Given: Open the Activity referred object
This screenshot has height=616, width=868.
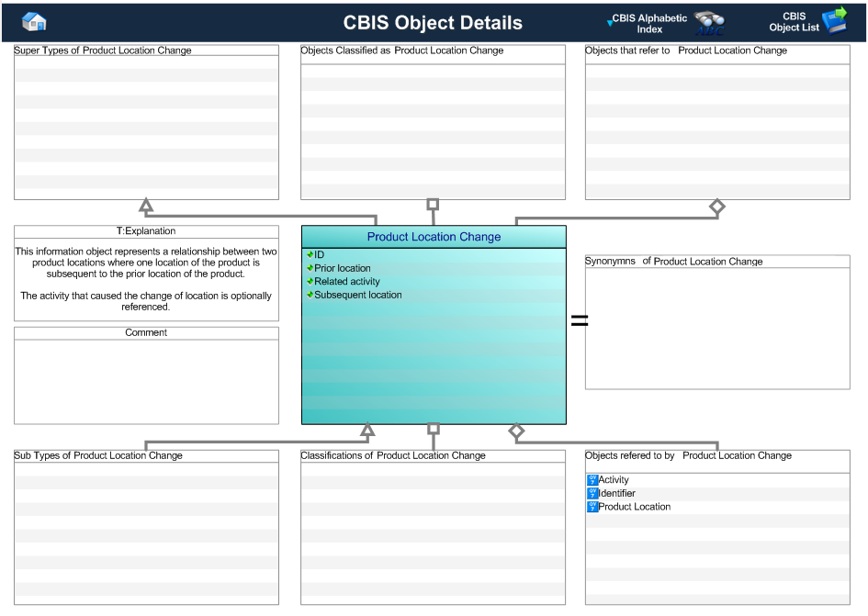Looking at the screenshot, I should tap(614, 480).
